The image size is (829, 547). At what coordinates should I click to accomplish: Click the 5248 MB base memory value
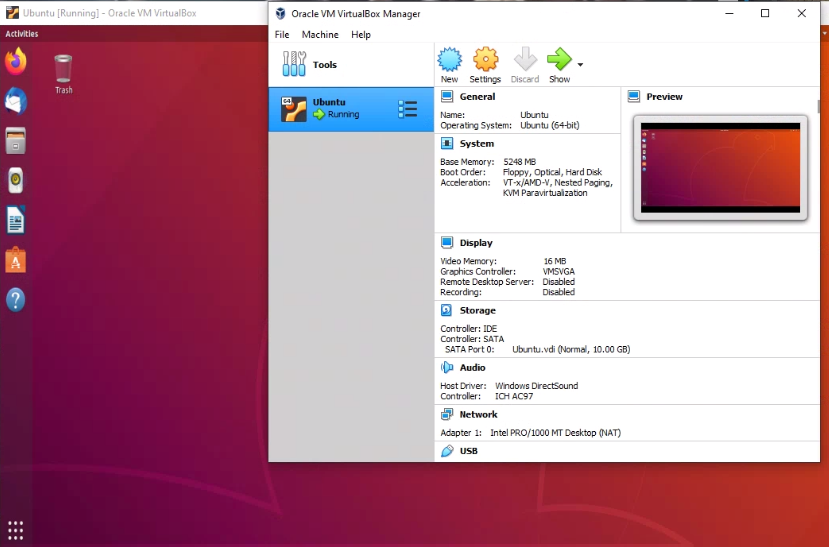519,162
